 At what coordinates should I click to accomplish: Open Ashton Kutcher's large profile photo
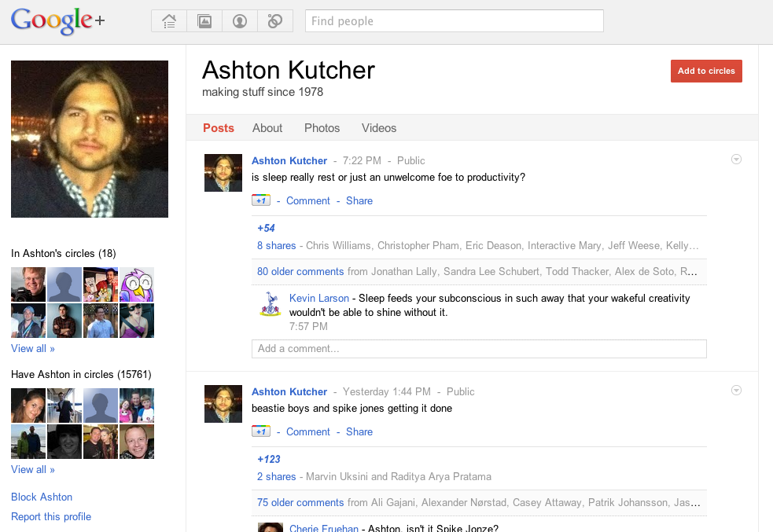coord(90,139)
